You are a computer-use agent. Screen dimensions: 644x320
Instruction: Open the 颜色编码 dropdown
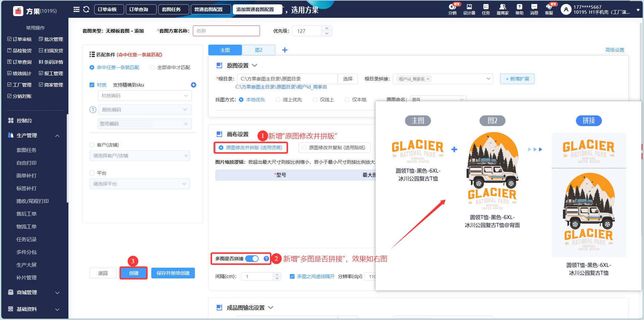click(145, 110)
